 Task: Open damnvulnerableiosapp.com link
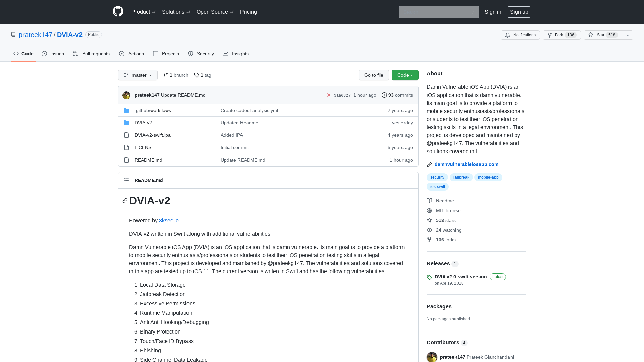(x=467, y=164)
